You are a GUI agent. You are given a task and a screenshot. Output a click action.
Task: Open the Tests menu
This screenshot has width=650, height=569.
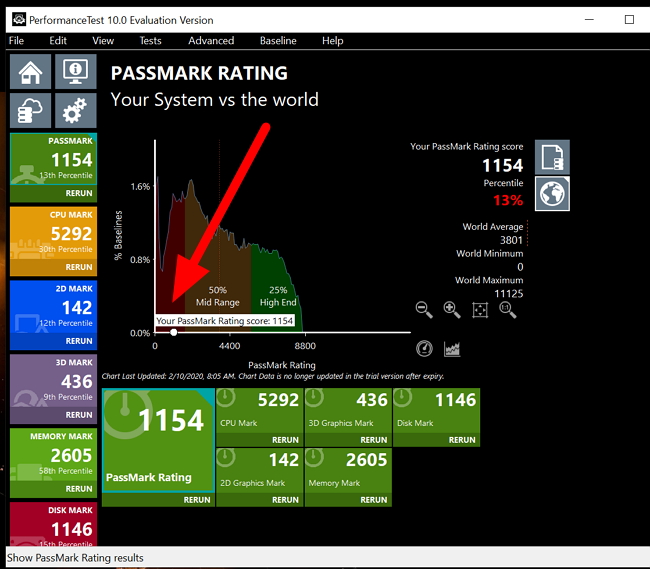click(150, 41)
